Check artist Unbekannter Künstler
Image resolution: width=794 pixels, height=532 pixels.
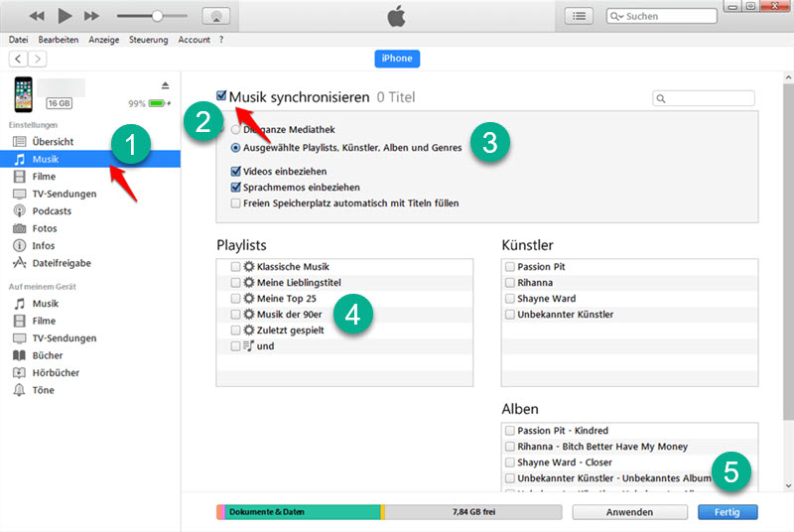tap(510, 315)
